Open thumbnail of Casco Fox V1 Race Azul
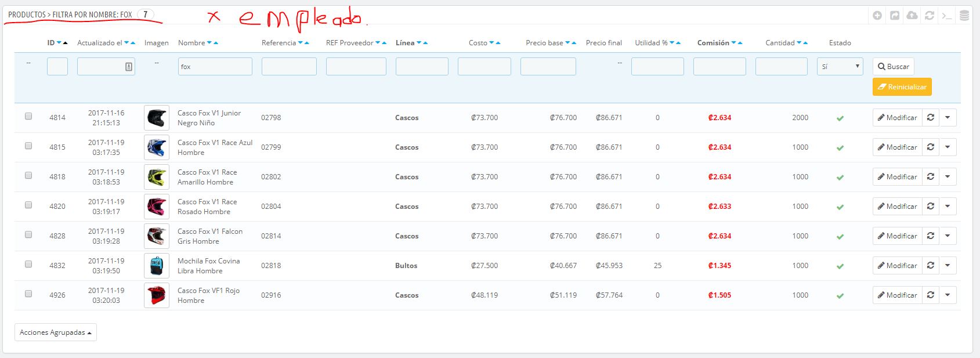The image size is (980, 358). click(157, 147)
